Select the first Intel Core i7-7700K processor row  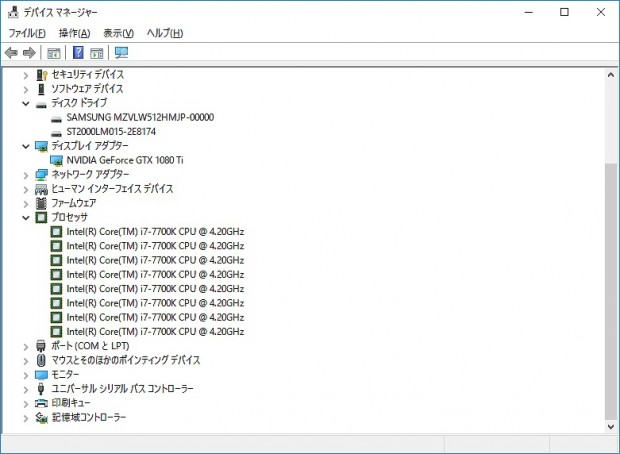click(x=147, y=232)
